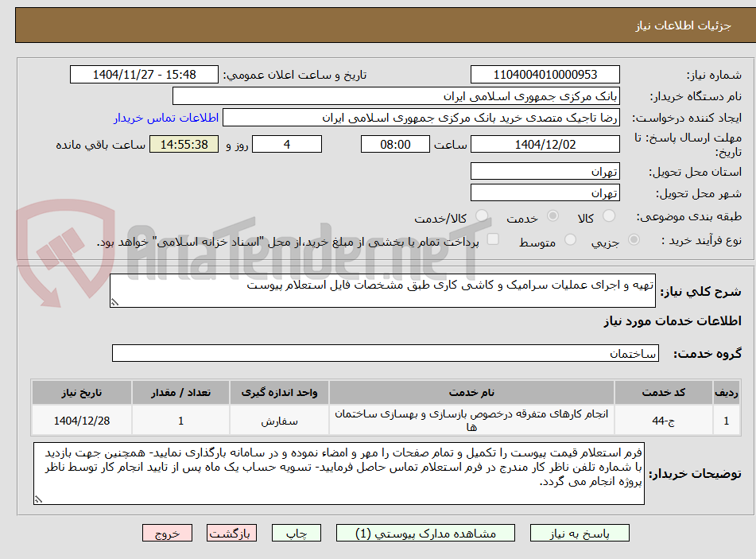Click the ردیف column header
This screenshot has height=559, width=756.
726,393
